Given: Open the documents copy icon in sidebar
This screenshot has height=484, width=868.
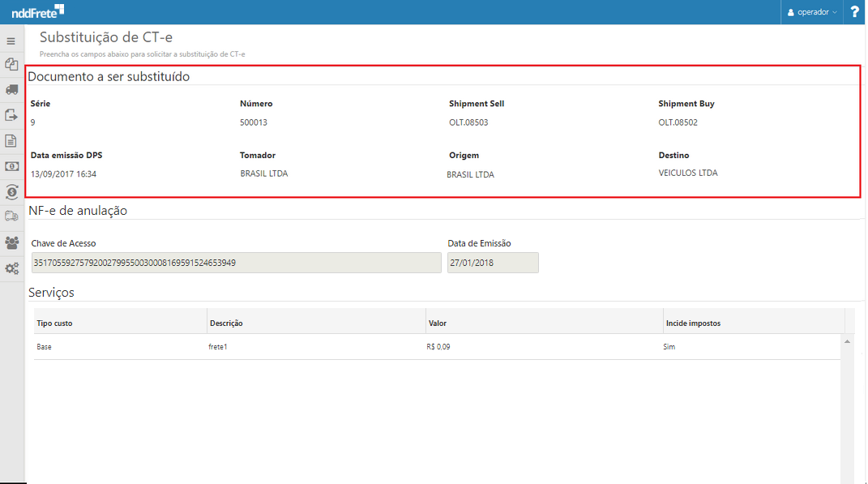Looking at the screenshot, I should (11, 64).
